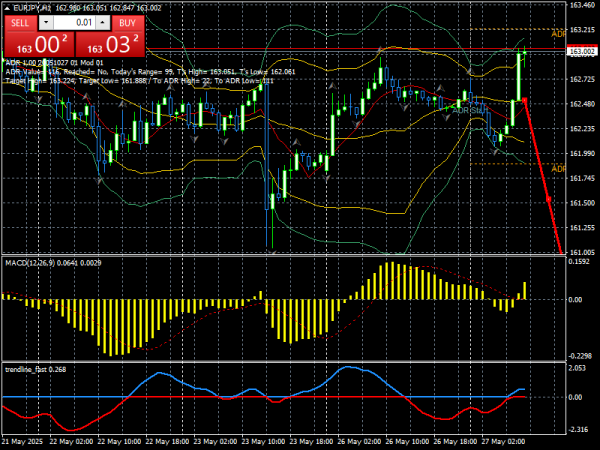Click the 161.990 price axis label

(x=582, y=154)
